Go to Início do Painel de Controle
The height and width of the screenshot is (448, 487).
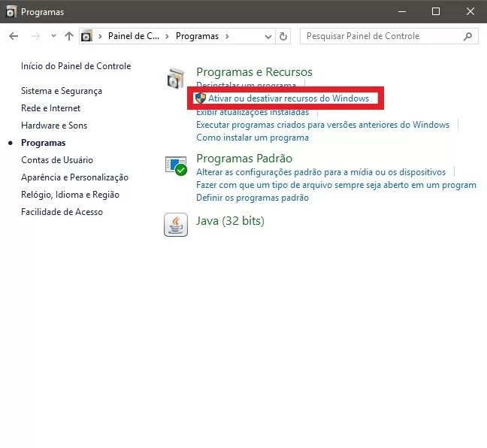click(76, 66)
